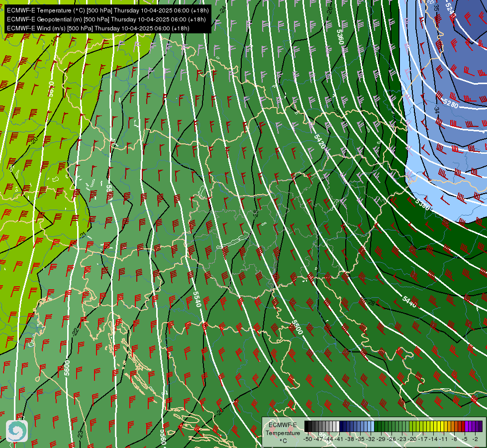Click the -38 value in the legend
Viewport: 487px width, 448px height.
click(349, 440)
